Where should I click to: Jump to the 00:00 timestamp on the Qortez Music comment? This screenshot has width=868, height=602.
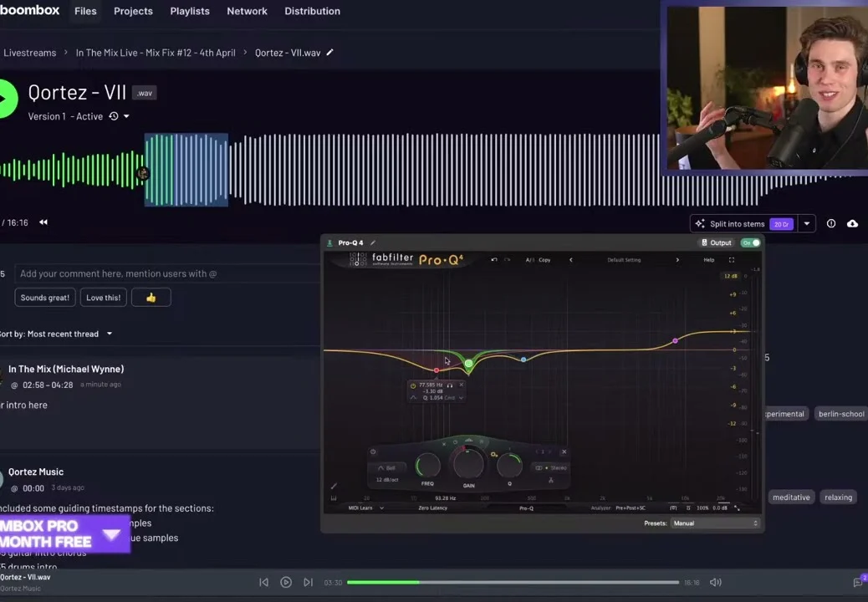coord(33,488)
